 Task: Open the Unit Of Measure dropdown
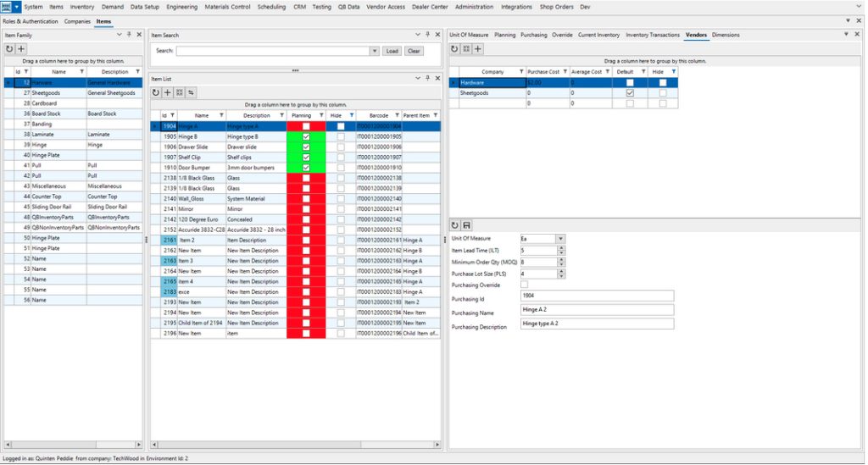coord(560,239)
